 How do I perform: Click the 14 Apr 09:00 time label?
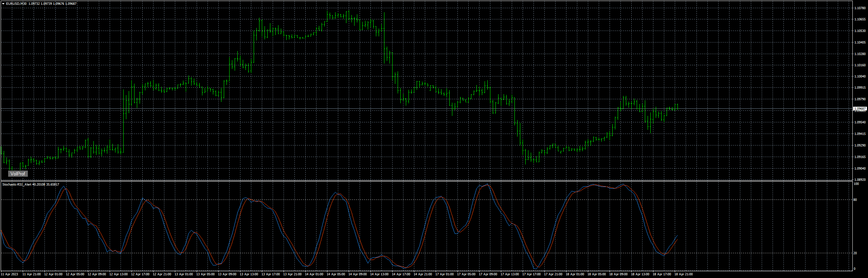(358, 274)
